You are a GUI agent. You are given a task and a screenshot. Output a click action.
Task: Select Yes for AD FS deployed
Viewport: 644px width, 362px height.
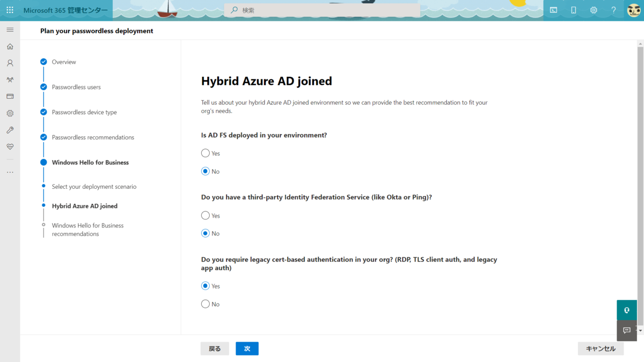point(206,153)
